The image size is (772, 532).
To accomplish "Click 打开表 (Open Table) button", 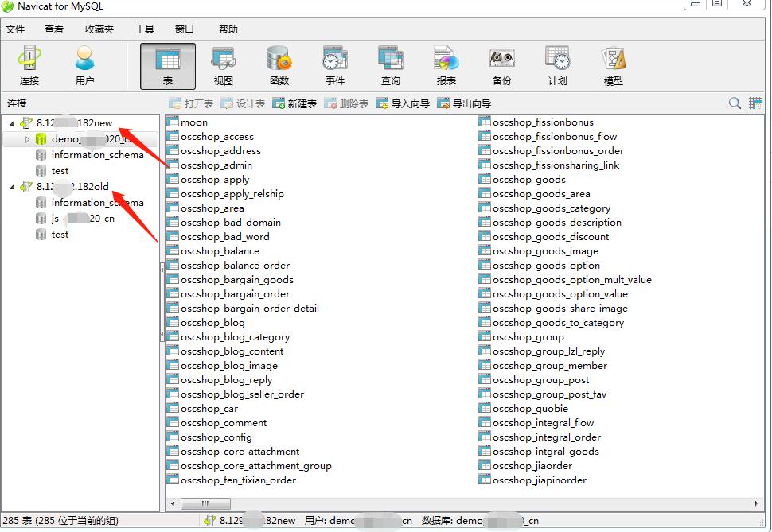I will coord(191,103).
